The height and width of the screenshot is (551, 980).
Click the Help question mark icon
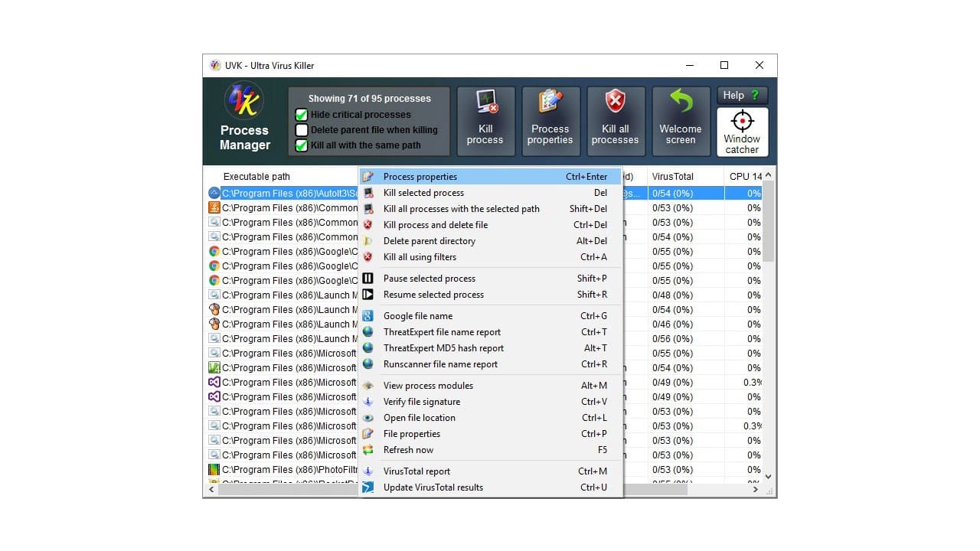(x=756, y=95)
